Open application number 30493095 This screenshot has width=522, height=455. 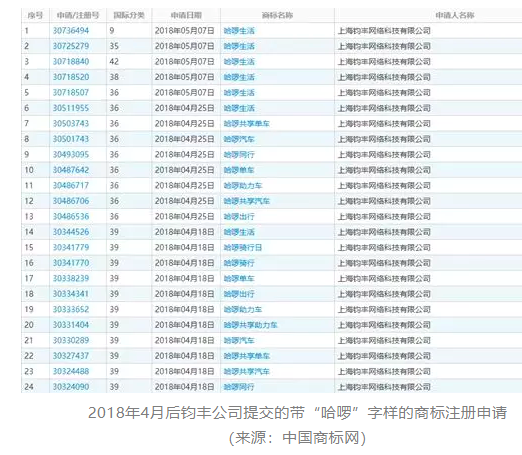point(71,155)
